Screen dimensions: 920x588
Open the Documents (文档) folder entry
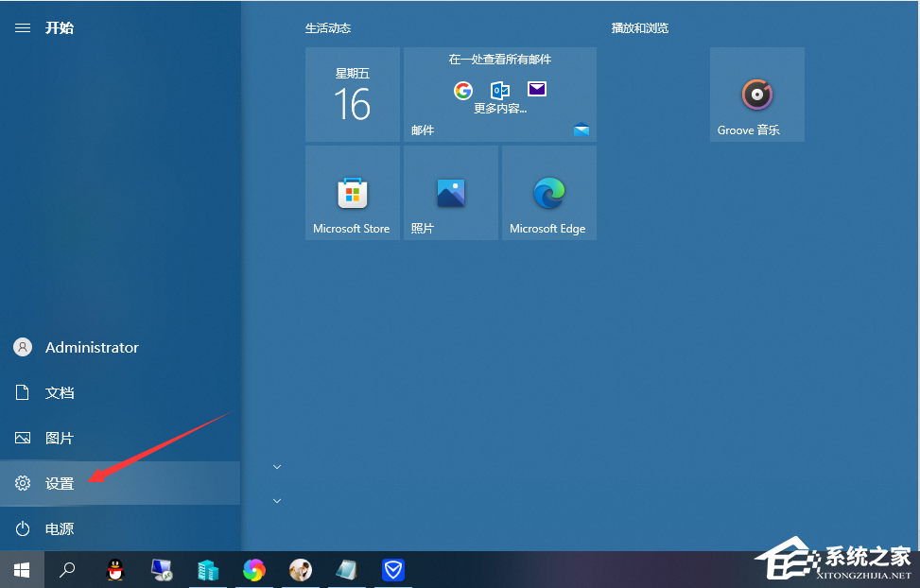[60, 393]
